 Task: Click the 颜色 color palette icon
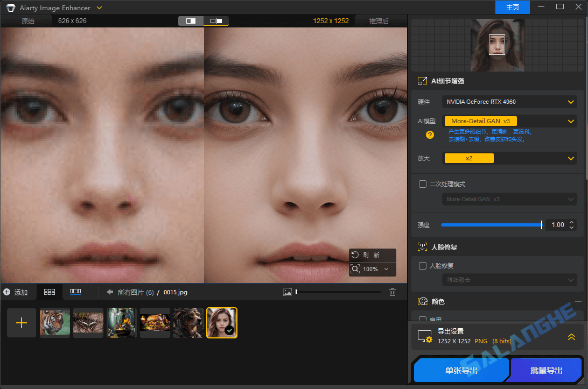pyautogui.click(x=422, y=301)
